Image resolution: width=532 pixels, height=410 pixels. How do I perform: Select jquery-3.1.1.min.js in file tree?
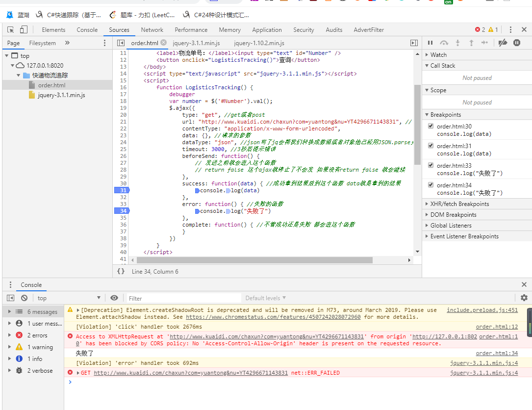tap(61, 95)
